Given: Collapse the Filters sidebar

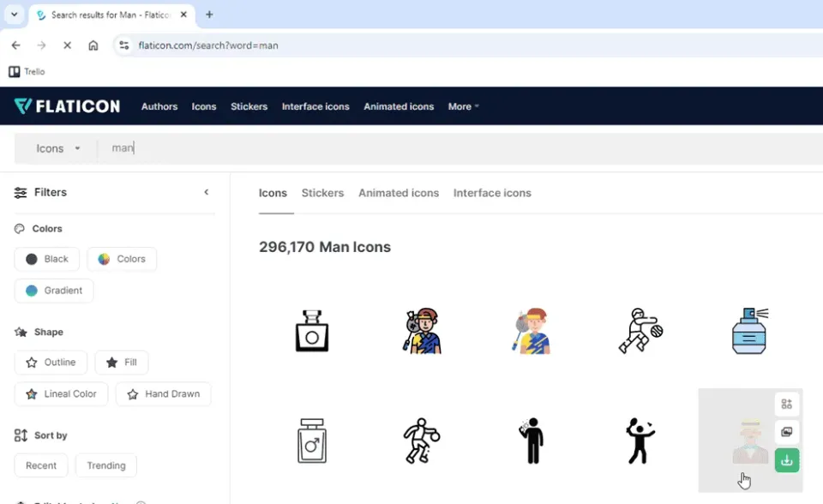Looking at the screenshot, I should pyautogui.click(x=207, y=192).
